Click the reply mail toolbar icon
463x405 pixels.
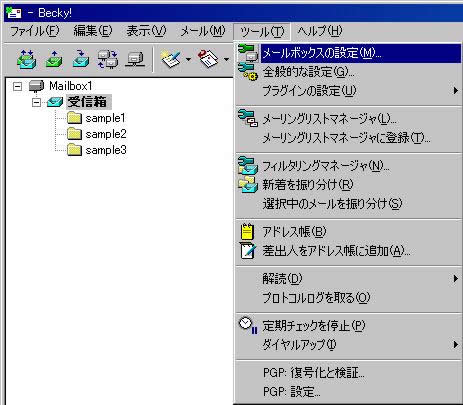pos(208,59)
